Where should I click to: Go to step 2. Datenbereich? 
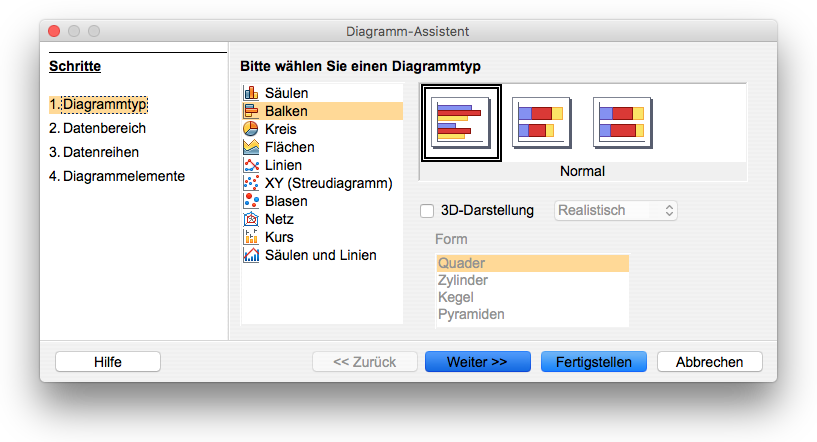coord(97,128)
